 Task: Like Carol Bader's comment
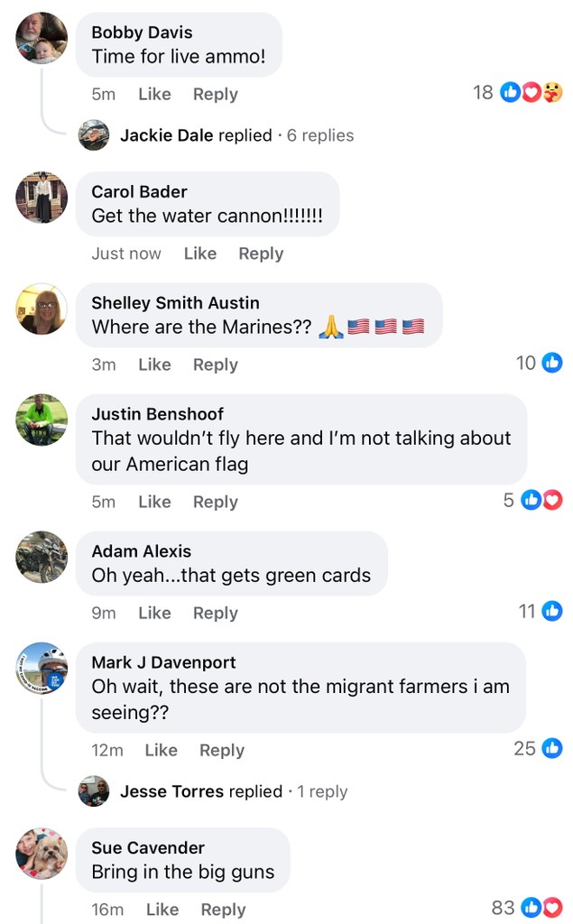point(199,254)
